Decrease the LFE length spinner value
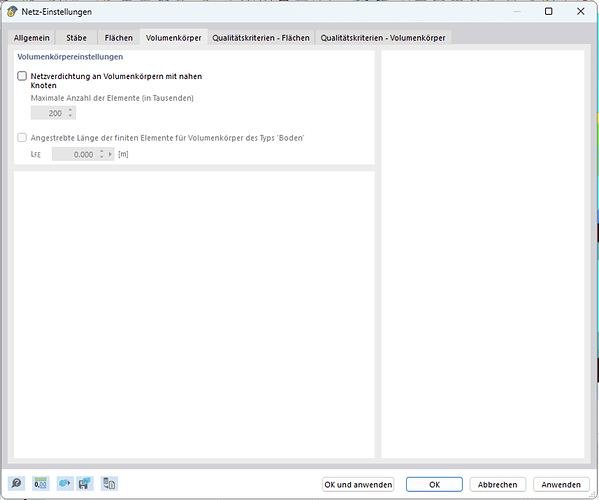 [102, 157]
